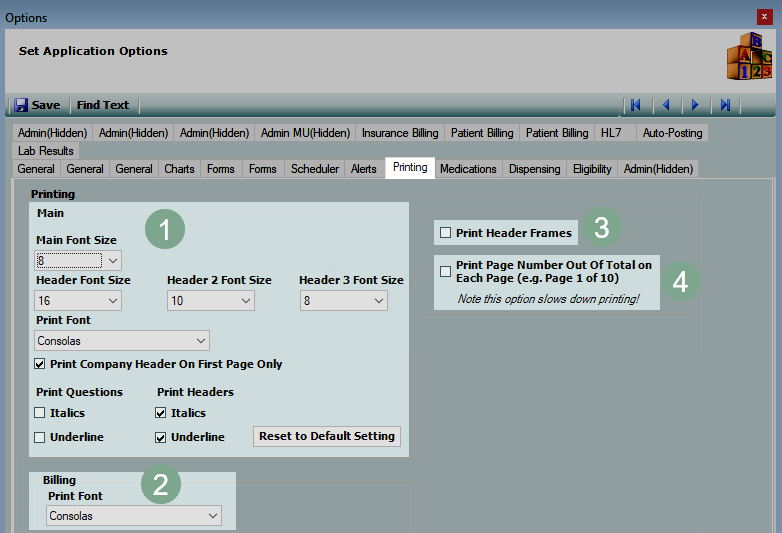Enable Print Page Number Out Of Total

pos(446,272)
